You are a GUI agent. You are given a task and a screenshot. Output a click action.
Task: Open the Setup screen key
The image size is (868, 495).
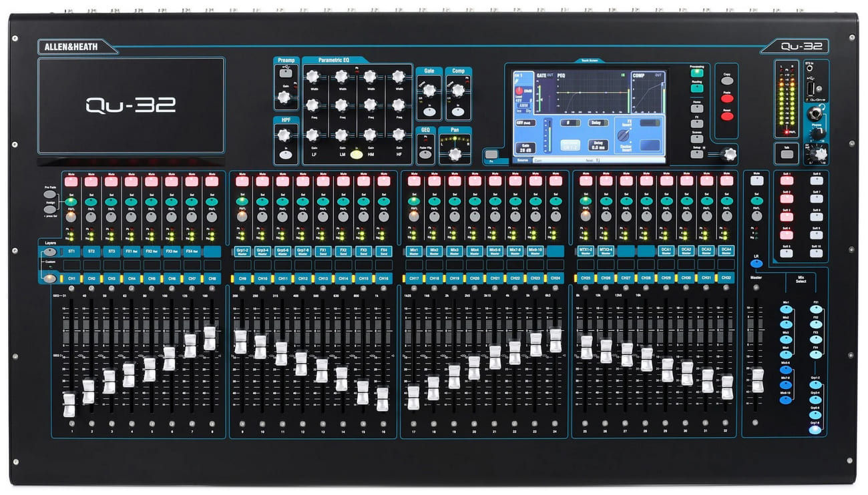tap(696, 153)
